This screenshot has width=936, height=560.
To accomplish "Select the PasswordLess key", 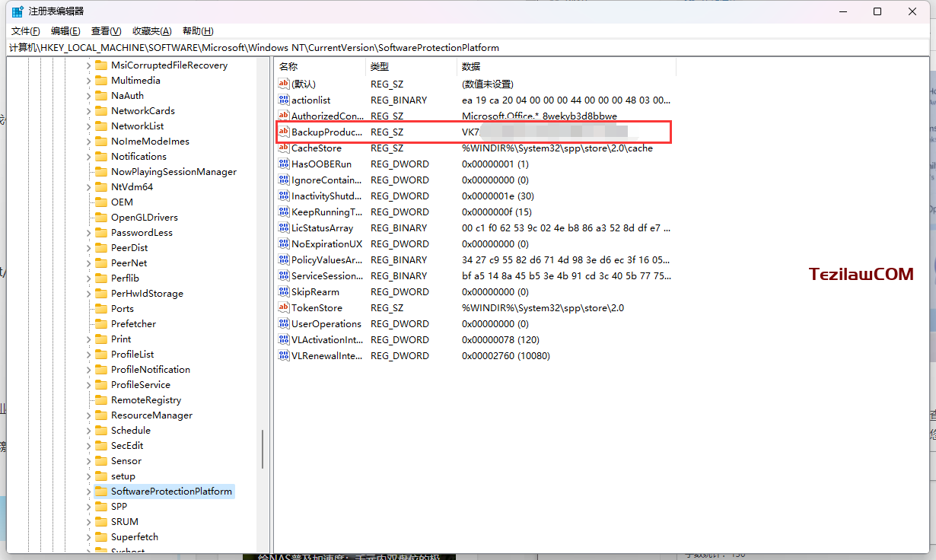I will [x=142, y=232].
